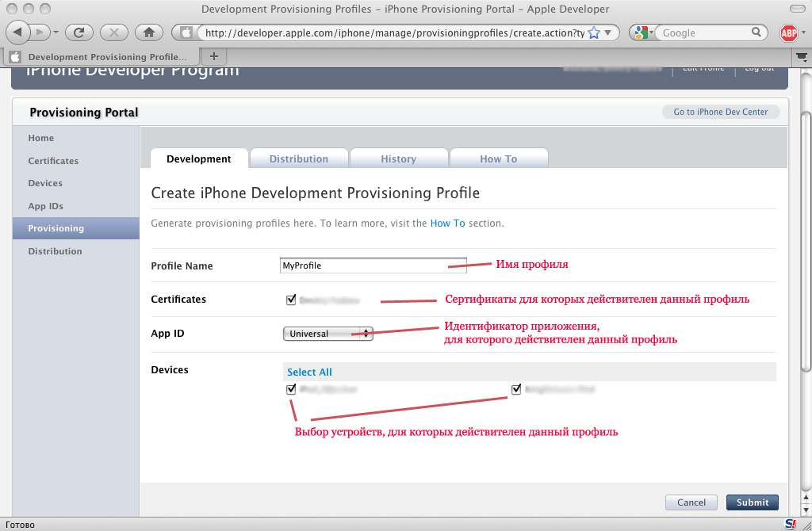
Task: Click the status bar S! extension icon
Action: [791, 524]
